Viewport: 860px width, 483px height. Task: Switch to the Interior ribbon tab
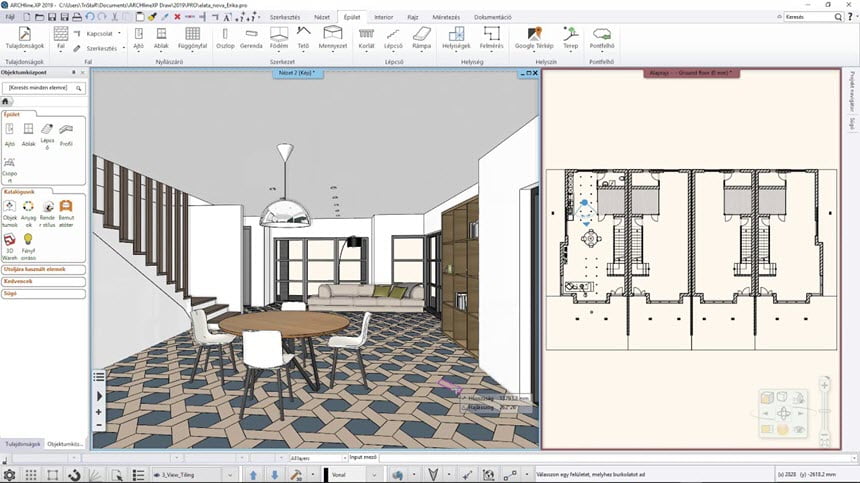tap(383, 18)
